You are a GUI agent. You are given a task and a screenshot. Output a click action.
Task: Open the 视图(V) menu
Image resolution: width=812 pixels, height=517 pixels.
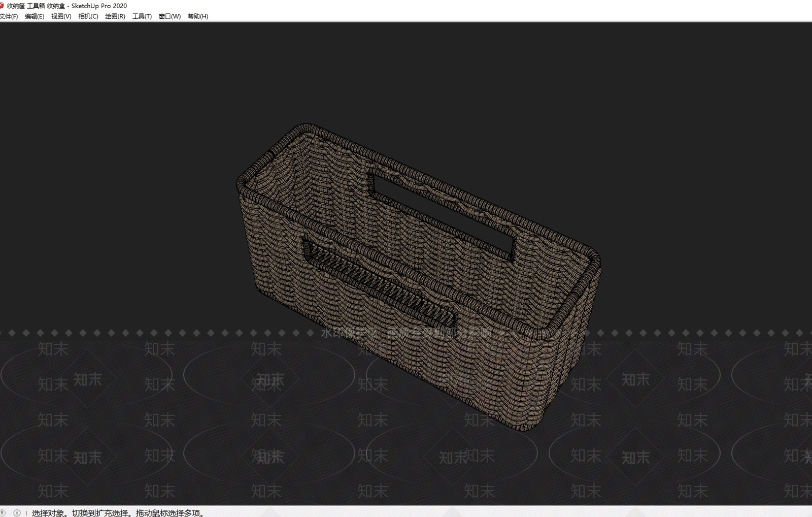click(61, 16)
